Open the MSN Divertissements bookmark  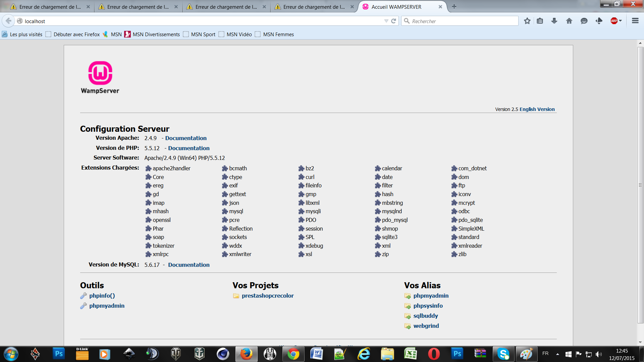152,34
